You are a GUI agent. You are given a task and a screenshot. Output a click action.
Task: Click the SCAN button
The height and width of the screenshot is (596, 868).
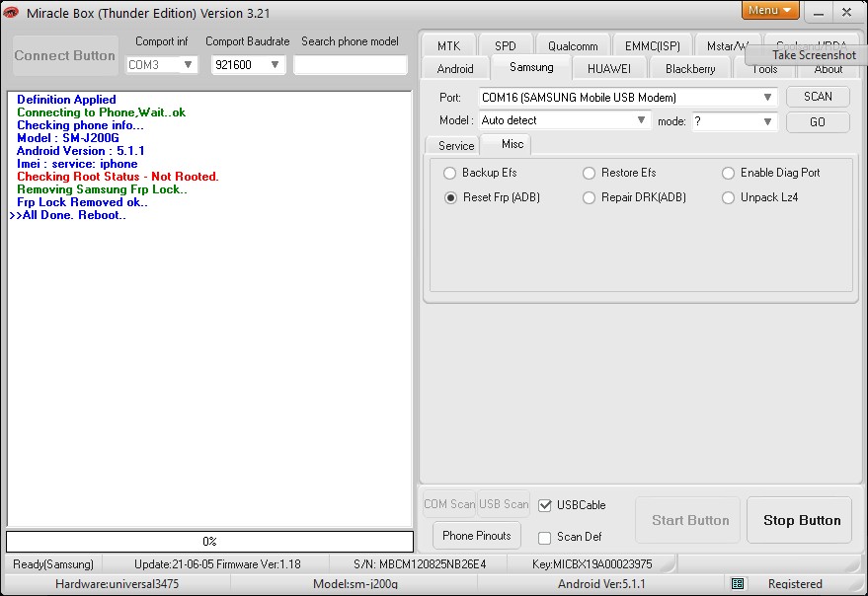click(x=818, y=97)
